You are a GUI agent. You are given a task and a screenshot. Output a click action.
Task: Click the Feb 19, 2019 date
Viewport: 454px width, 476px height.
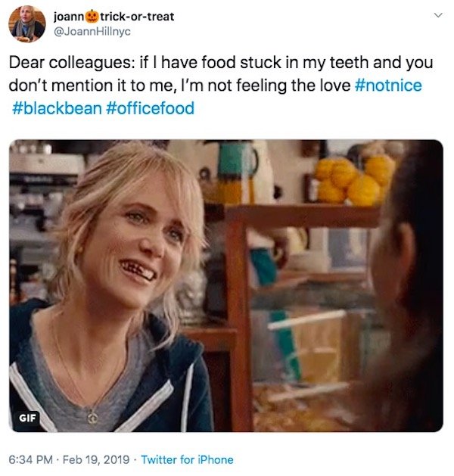click(97, 459)
